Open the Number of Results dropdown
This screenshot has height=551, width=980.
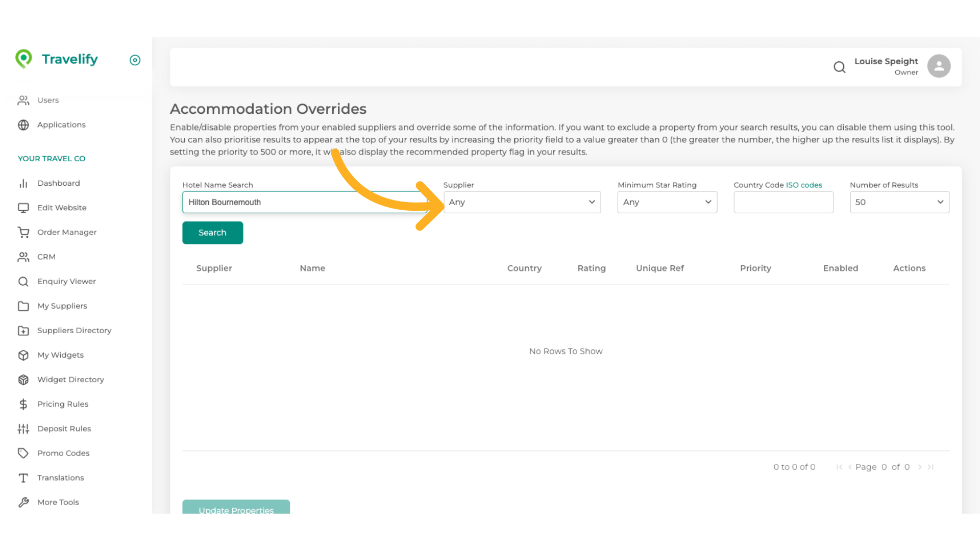pos(899,202)
